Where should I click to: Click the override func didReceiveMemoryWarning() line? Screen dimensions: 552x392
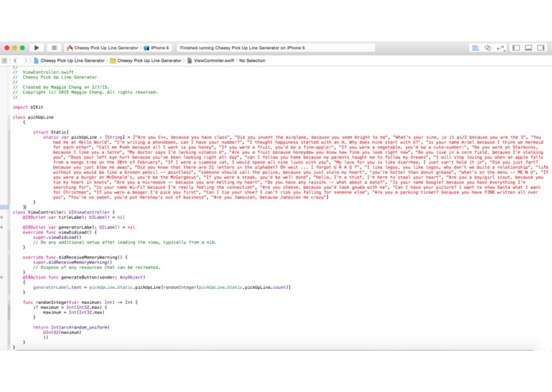point(75,257)
